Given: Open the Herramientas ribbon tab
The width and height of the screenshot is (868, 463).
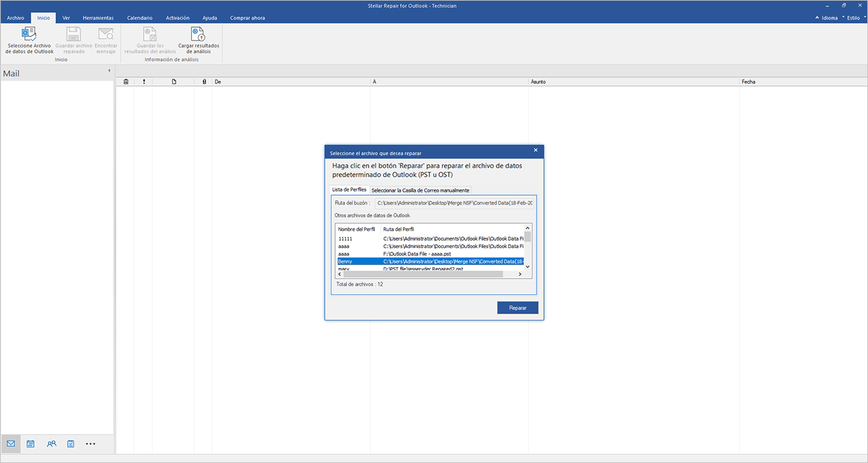Looking at the screenshot, I should pos(98,18).
